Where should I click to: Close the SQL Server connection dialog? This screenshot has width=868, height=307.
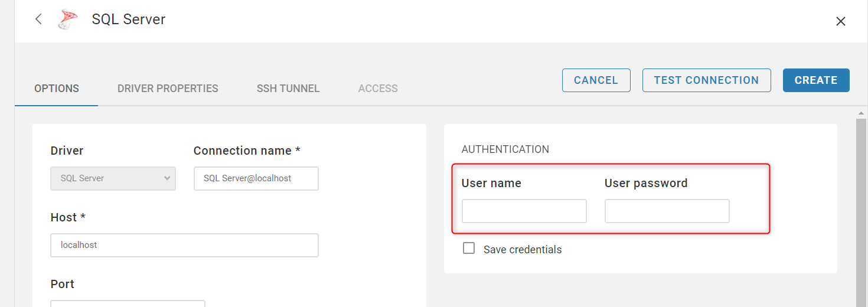841,21
